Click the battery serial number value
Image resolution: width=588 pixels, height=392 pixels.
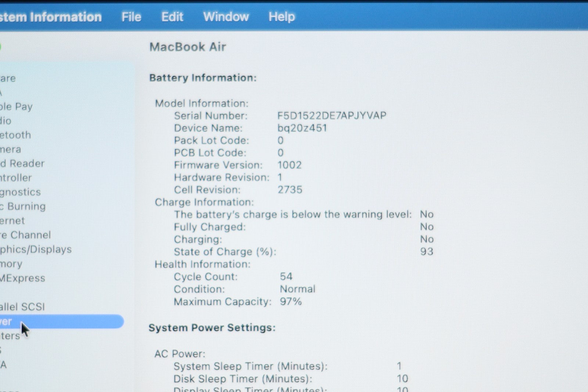pyautogui.click(x=331, y=116)
